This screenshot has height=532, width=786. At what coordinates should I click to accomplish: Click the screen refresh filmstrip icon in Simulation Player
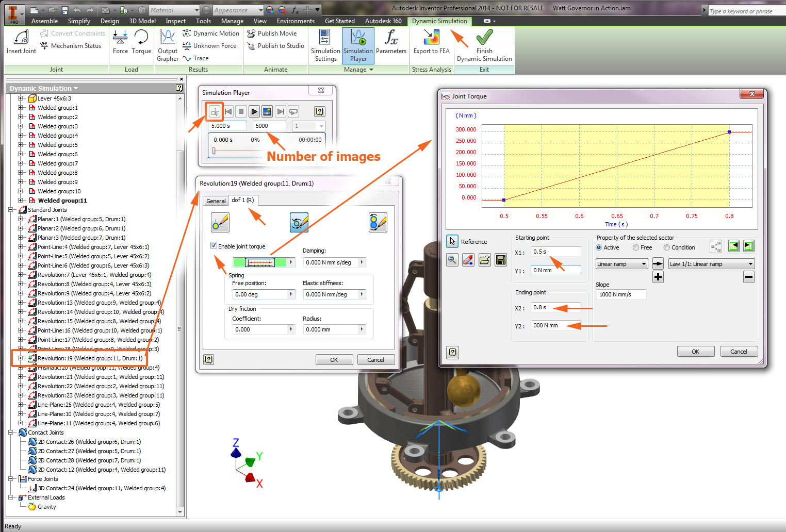267,111
